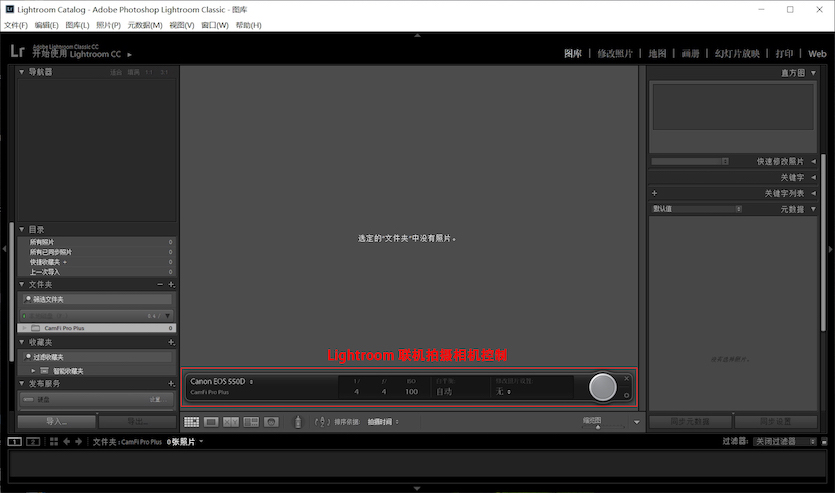Expand the 智能收藏夹 collection set
The image size is (835, 493).
[33, 370]
